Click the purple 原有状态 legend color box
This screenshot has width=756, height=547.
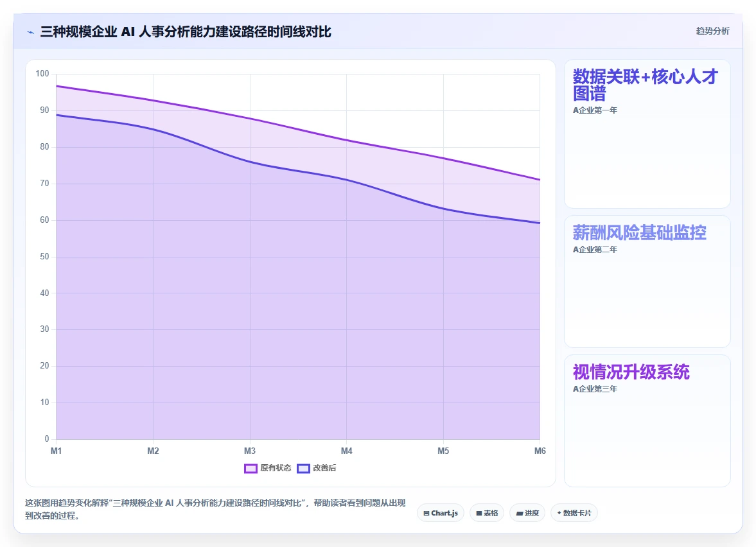pos(251,469)
